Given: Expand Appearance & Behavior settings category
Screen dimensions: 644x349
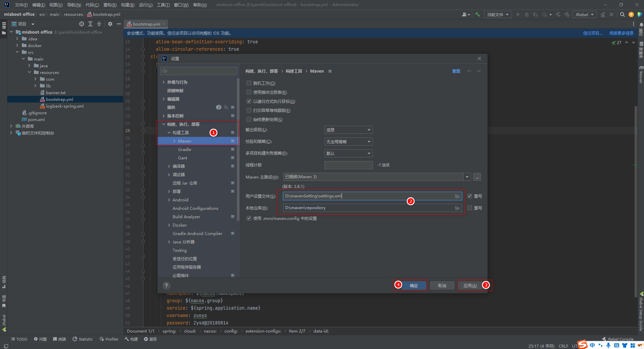Looking at the screenshot, I should [164, 82].
